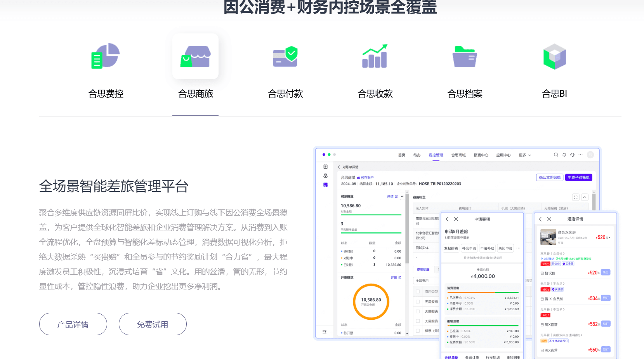
Task: Open the notification bell in the dashboard
Action: pyautogui.click(x=564, y=155)
